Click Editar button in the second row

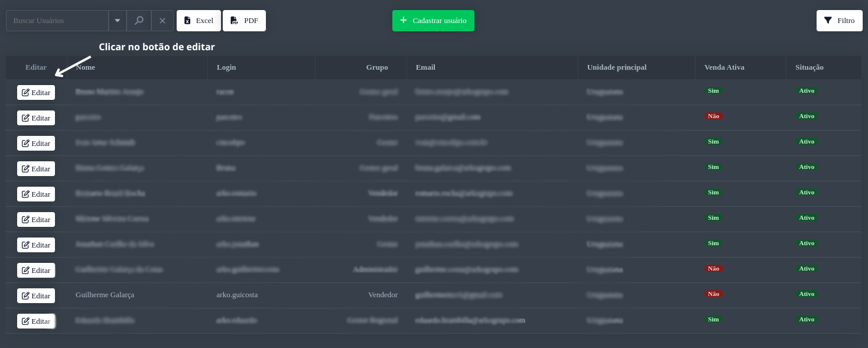pyautogui.click(x=36, y=118)
